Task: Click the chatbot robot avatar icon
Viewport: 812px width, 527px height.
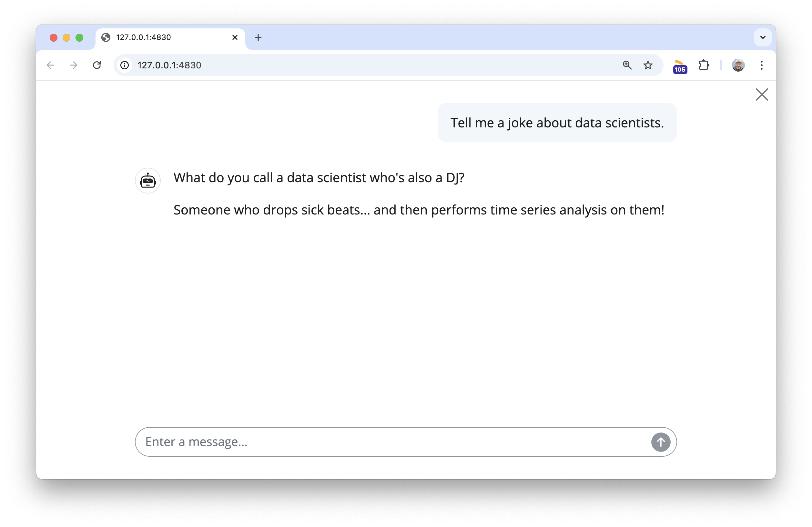Action: (x=148, y=181)
